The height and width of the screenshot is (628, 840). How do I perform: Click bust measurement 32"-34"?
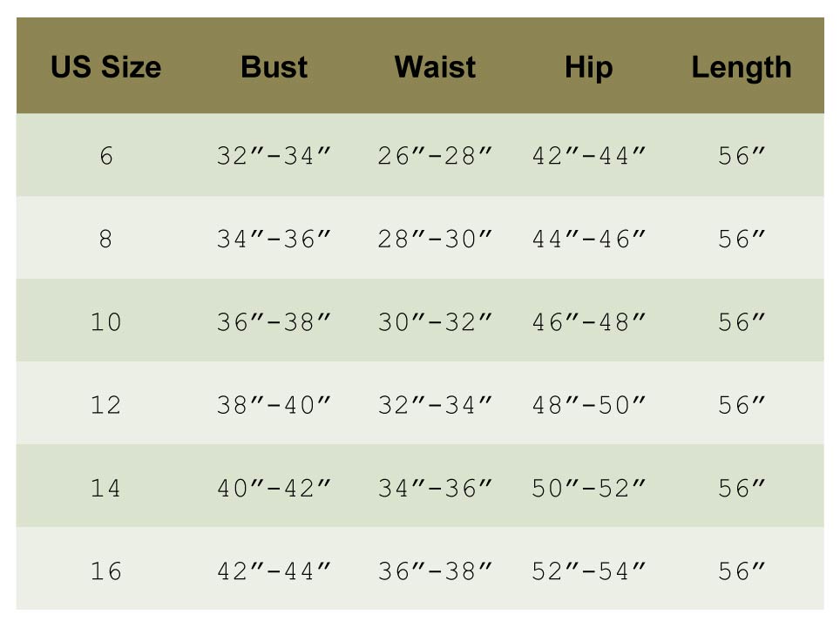274,157
